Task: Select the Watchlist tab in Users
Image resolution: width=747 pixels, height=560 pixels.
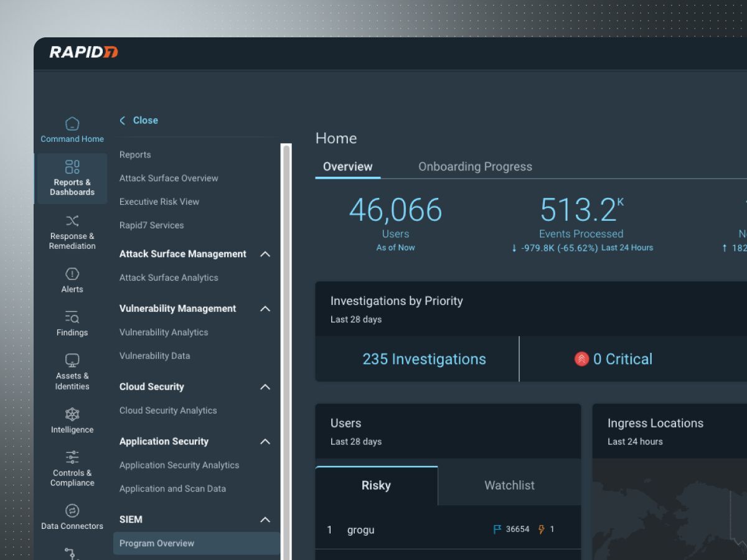Action: coord(509,485)
